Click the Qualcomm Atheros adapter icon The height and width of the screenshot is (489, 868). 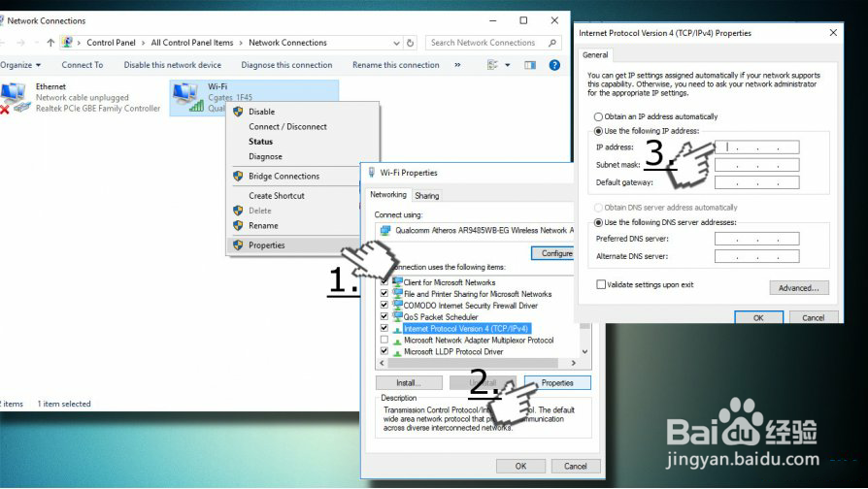click(x=385, y=230)
